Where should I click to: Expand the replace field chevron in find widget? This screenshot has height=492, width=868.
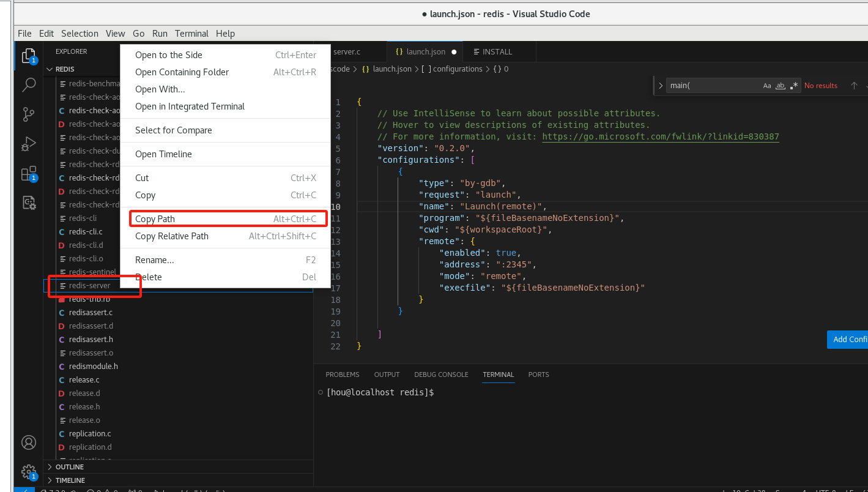(661, 86)
